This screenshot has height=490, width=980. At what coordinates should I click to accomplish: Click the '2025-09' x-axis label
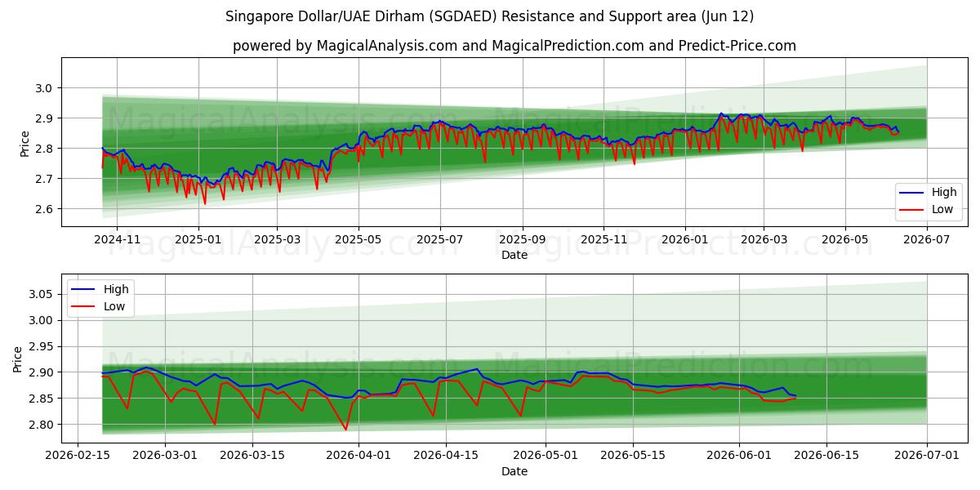click(x=523, y=240)
